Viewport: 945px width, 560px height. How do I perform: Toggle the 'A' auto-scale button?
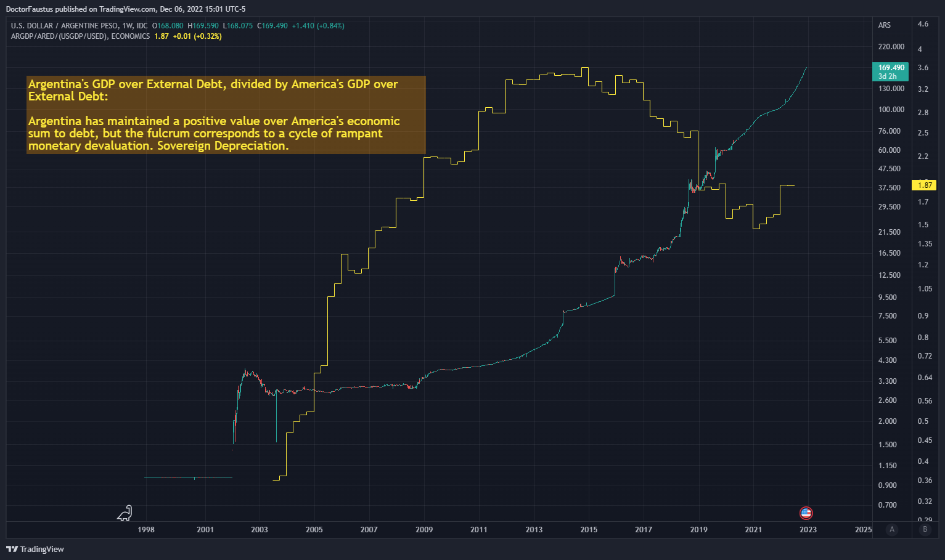pos(891,529)
